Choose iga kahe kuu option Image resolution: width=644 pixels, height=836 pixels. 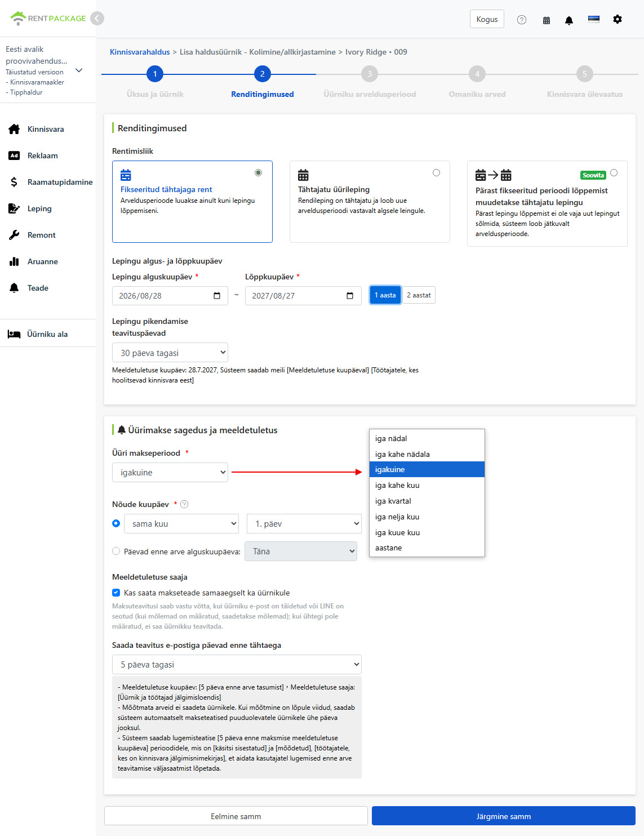(x=427, y=485)
